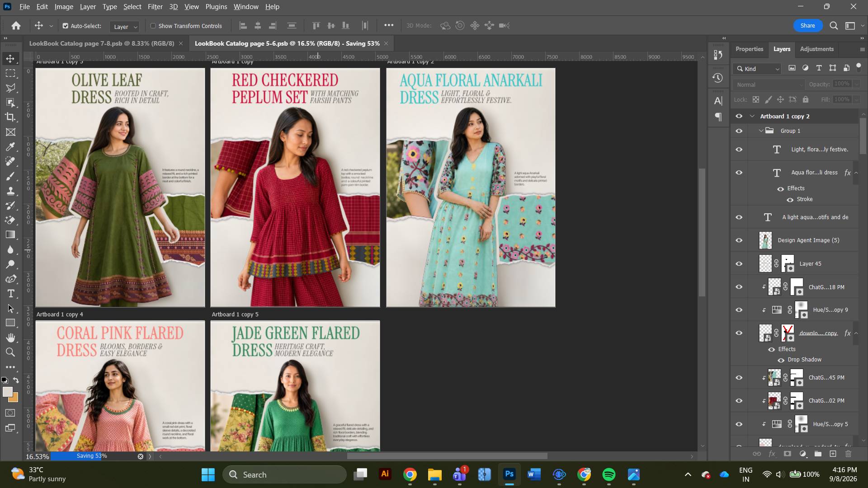Pick the Eyedropper tool
This screenshot has width=868, height=488.
point(10,147)
